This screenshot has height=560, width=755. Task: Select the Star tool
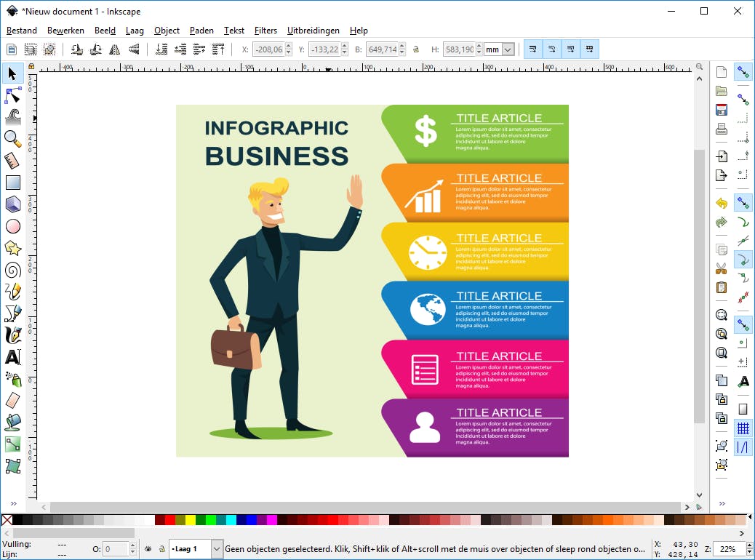(x=12, y=247)
